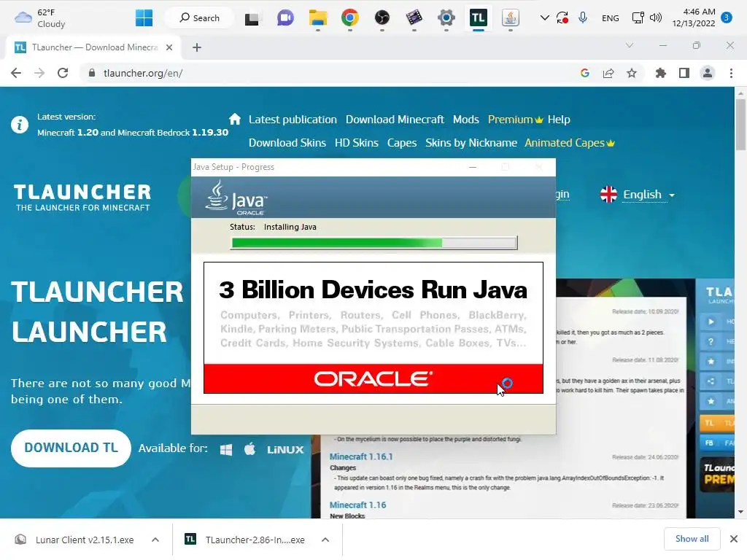
Task: Click the microphone tray icon
Action: tap(583, 18)
